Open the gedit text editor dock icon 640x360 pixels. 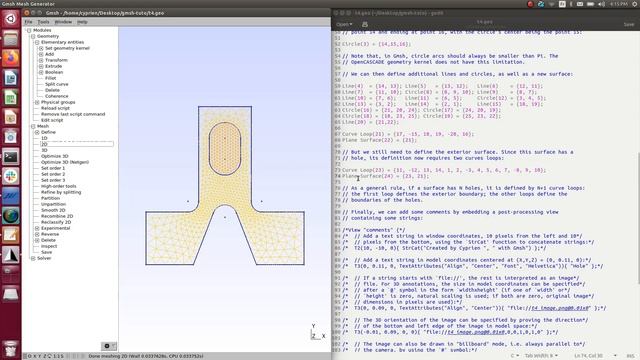(11, 235)
